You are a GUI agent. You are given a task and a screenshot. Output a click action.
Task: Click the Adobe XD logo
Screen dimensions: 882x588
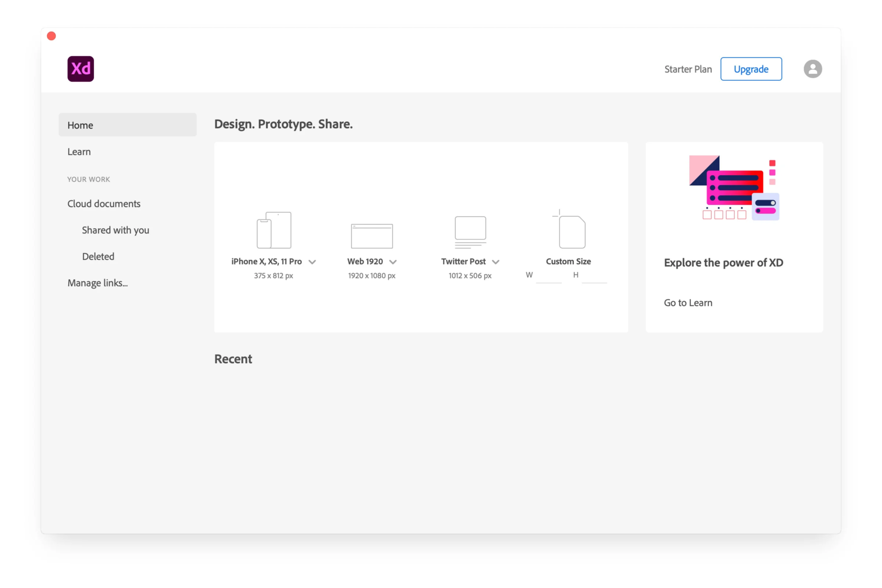tap(80, 69)
